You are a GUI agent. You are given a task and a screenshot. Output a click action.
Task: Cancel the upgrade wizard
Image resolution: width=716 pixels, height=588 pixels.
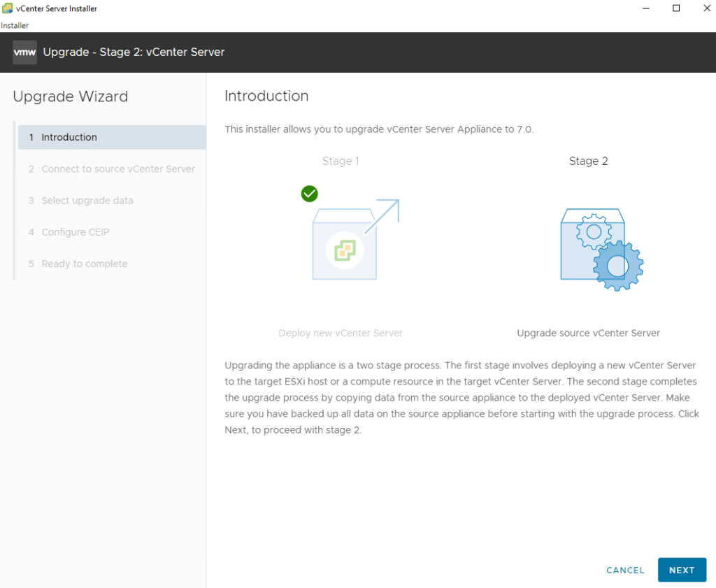click(x=625, y=570)
